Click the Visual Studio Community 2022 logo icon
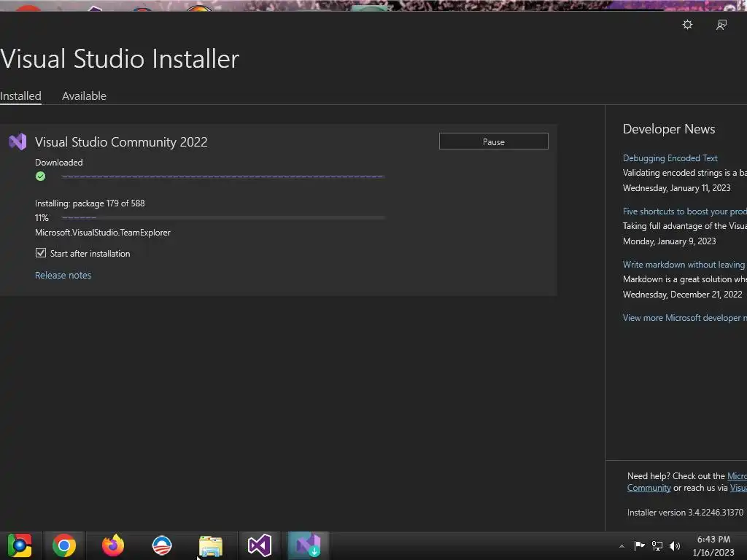This screenshot has width=747, height=560. [x=18, y=141]
